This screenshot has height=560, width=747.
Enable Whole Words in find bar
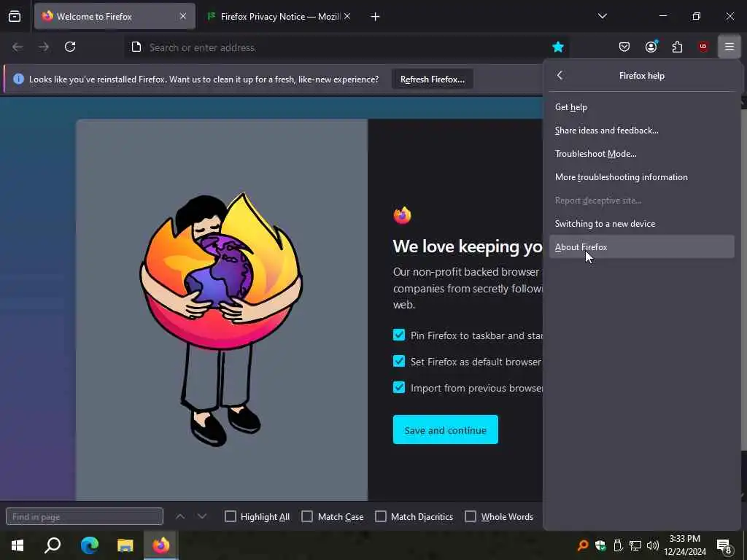(x=471, y=517)
